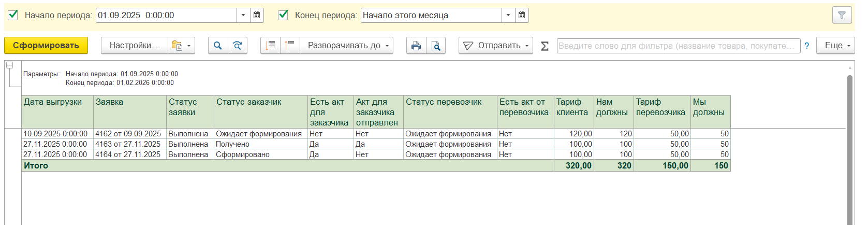The image size is (868, 225).
Task: Click the vertical scrollbar thumb
Action: coord(849,150)
